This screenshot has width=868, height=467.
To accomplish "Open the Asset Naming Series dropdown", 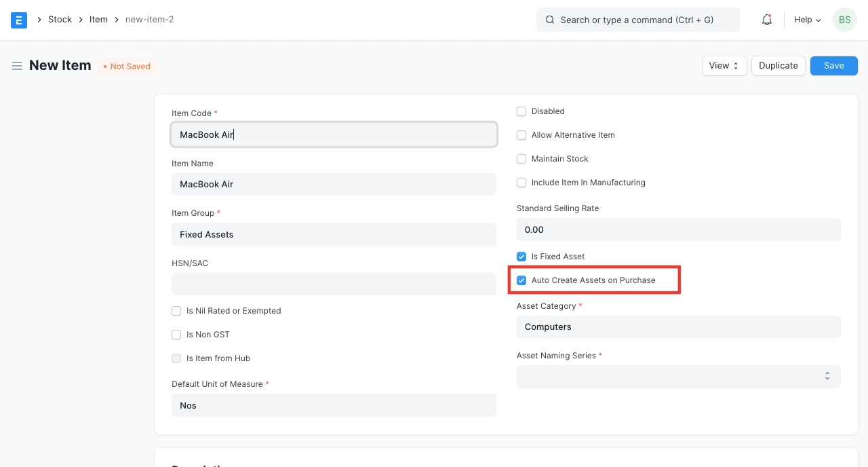I will click(x=678, y=377).
